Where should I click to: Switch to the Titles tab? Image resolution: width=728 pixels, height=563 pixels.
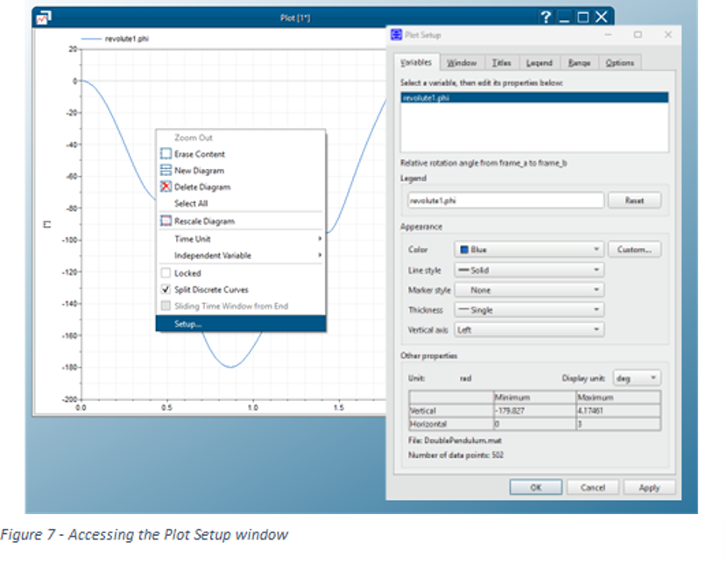[x=501, y=63]
